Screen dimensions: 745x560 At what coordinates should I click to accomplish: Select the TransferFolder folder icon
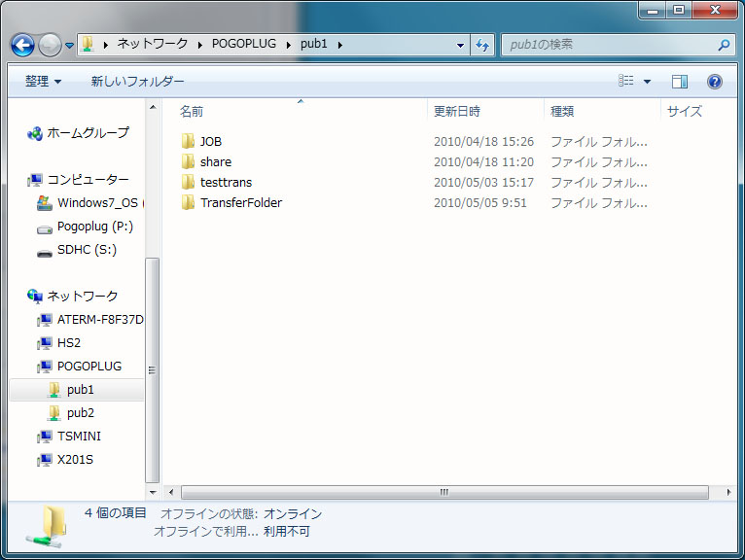(x=188, y=202)
